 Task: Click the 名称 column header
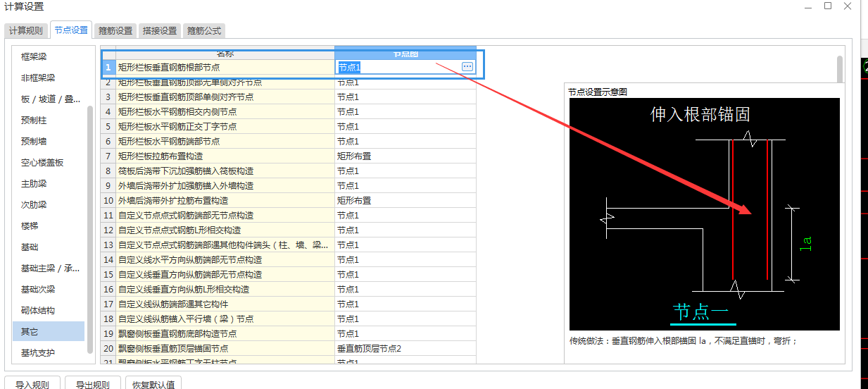click(225, 54)
